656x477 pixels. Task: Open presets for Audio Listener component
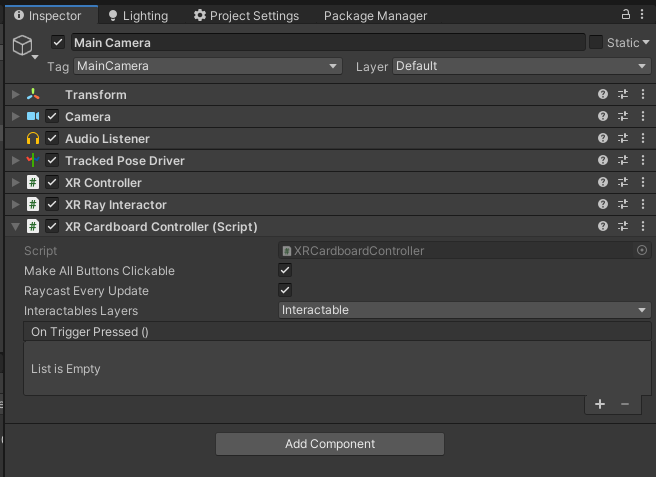pos(623,138)
